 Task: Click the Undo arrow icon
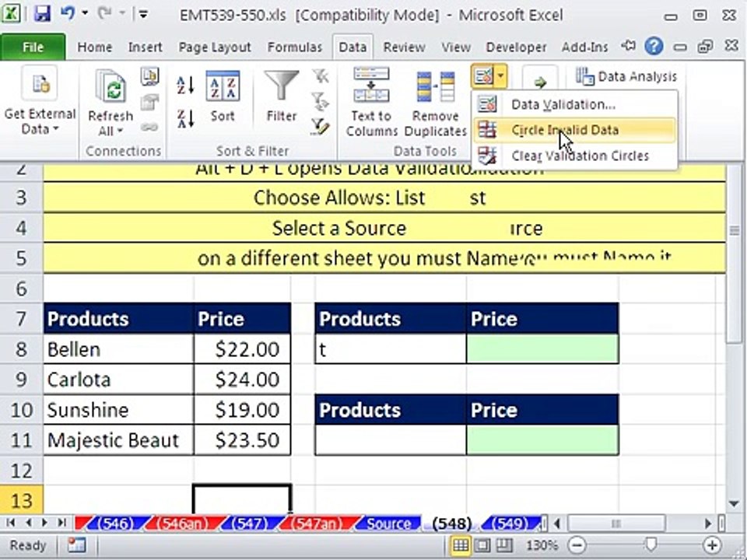(68, 13)
